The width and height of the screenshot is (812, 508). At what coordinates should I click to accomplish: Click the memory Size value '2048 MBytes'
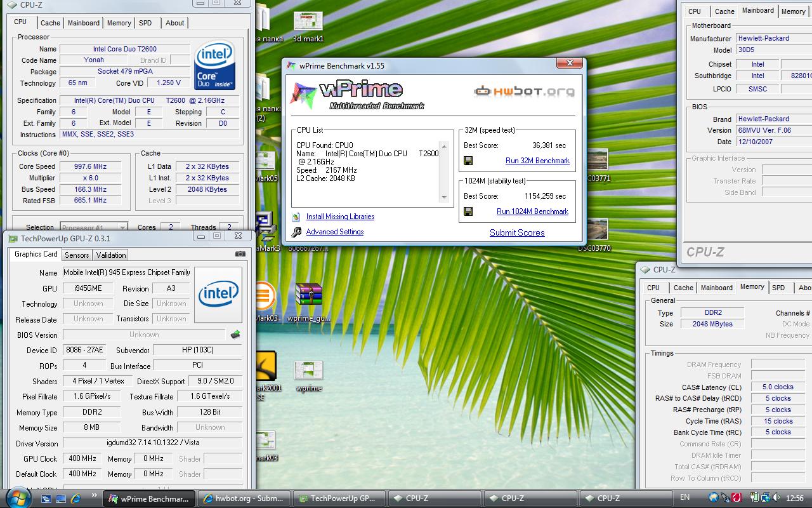(713, 324)
